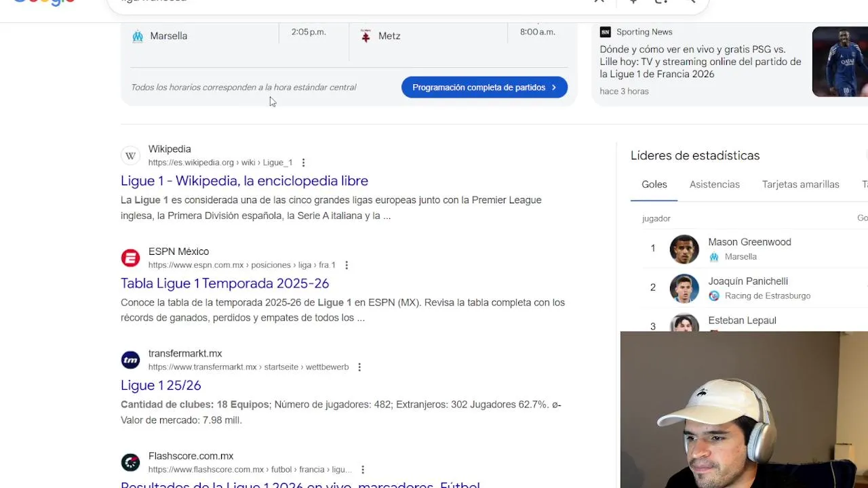The height and width of the screenshot is (488, 868).
Task: Select the Goles statistics tab
Action: [654, 184]
